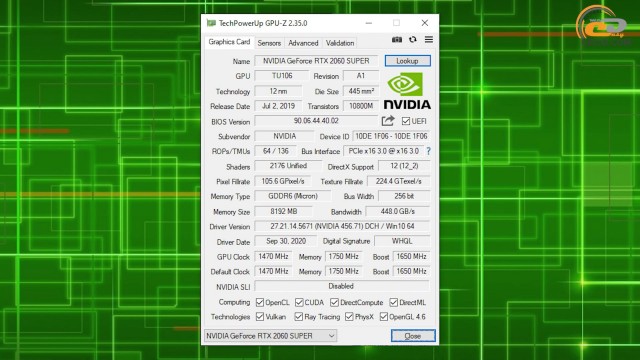Click the BIOS Version field 90.06.44.40.02
This screenshot has width=640, height=360.
[316, 121]
